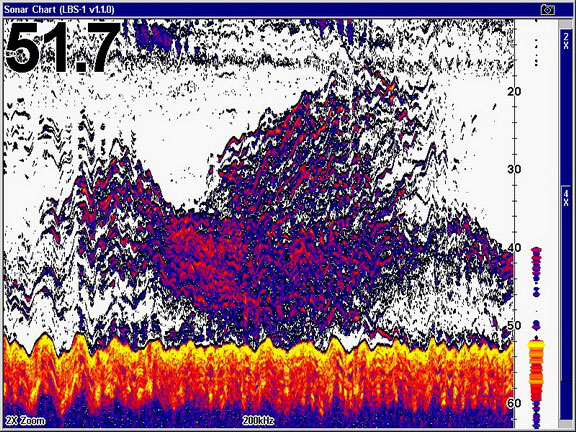Click the 30 depth scale marker
The image size is (576, 432).
(x=514, y=169)
